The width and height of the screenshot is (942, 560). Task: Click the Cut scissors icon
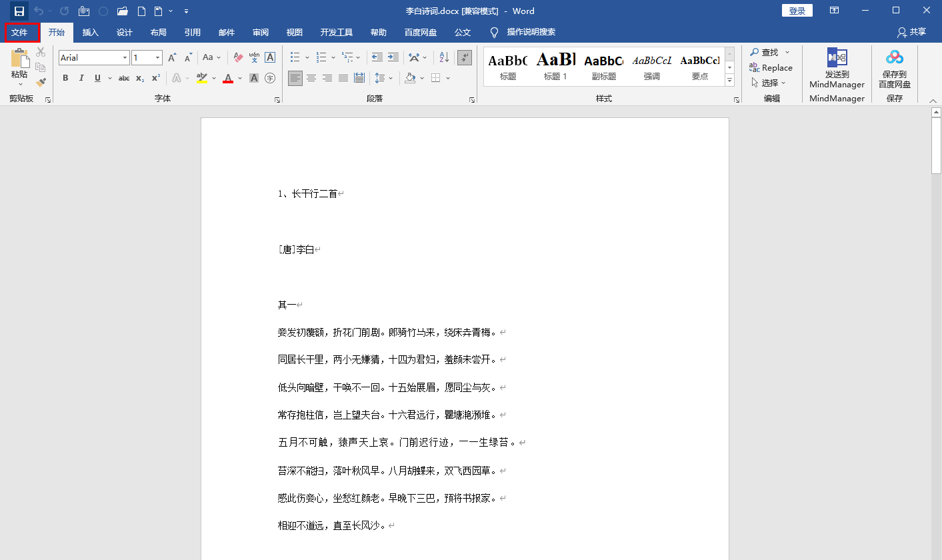click(41, 52)
